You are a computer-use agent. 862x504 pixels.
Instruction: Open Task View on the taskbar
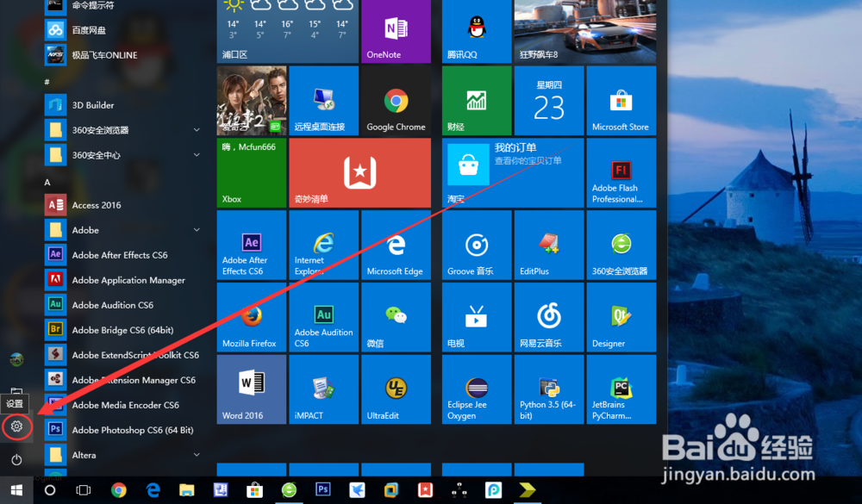pos(84,490)
